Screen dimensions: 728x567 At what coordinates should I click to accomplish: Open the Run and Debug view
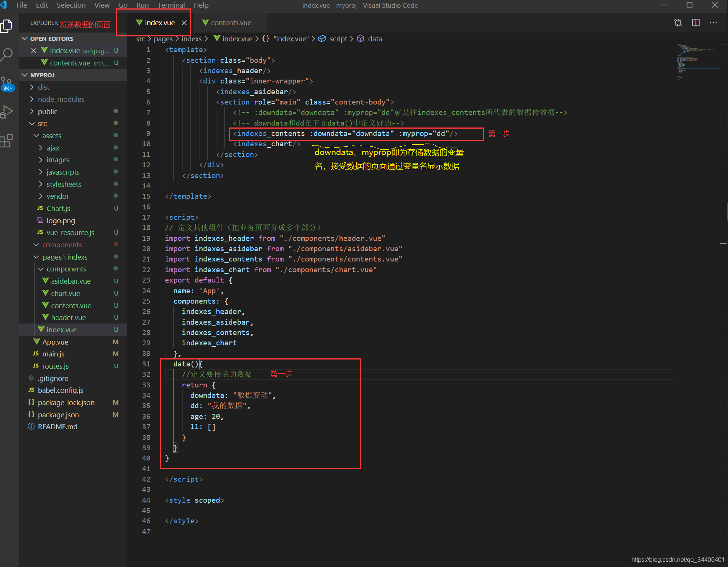click(7, 112)
